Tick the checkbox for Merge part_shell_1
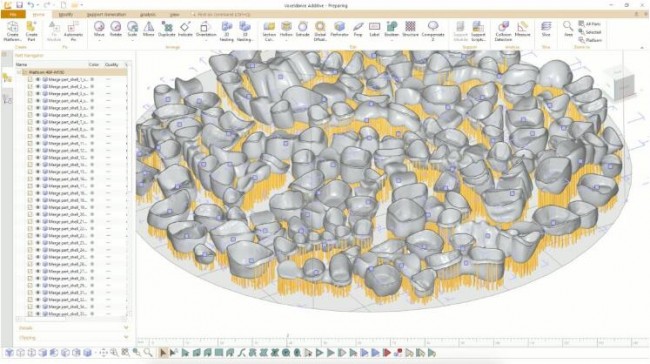 pos(30,79)
